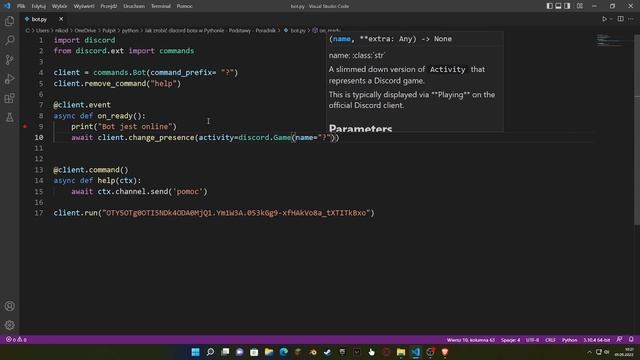Click the python folder breadcrumb
The height and width of the screenshot is (360, 640).
pyautogui.click(x=130, y=30)
